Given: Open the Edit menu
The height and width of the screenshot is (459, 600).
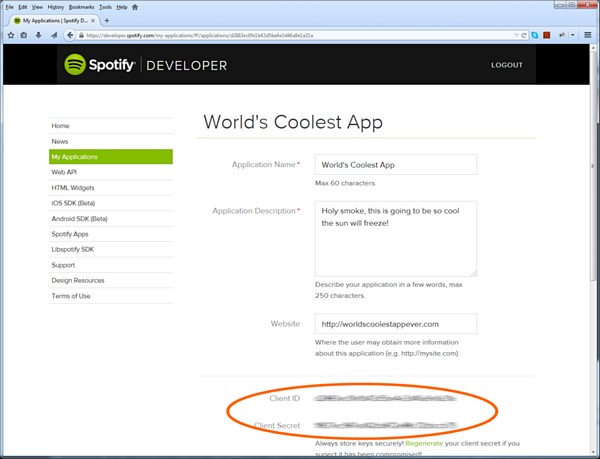Looking at the screenshot, I should [23, 7].
